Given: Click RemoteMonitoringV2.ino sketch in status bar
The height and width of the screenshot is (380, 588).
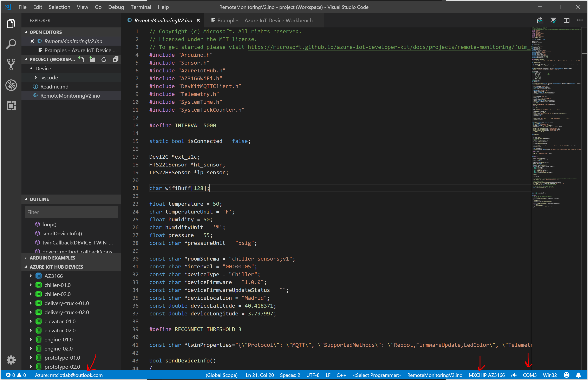Looking at the screenshot, I should tap(435, 375).
